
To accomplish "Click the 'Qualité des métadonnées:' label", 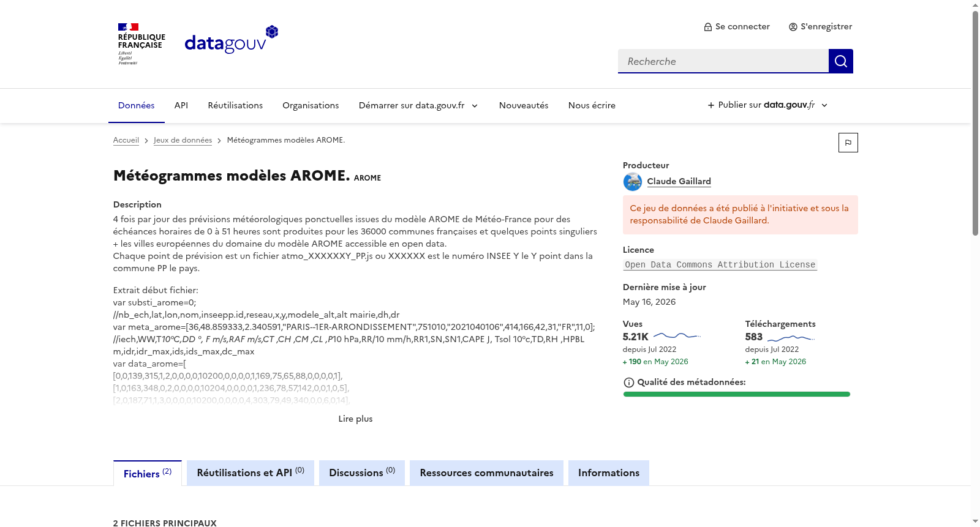I will (x=692, y=382).
